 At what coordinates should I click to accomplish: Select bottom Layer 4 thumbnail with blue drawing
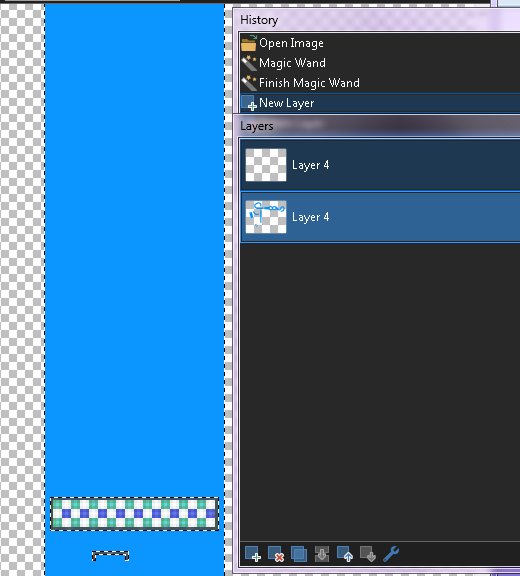point(266,217)
